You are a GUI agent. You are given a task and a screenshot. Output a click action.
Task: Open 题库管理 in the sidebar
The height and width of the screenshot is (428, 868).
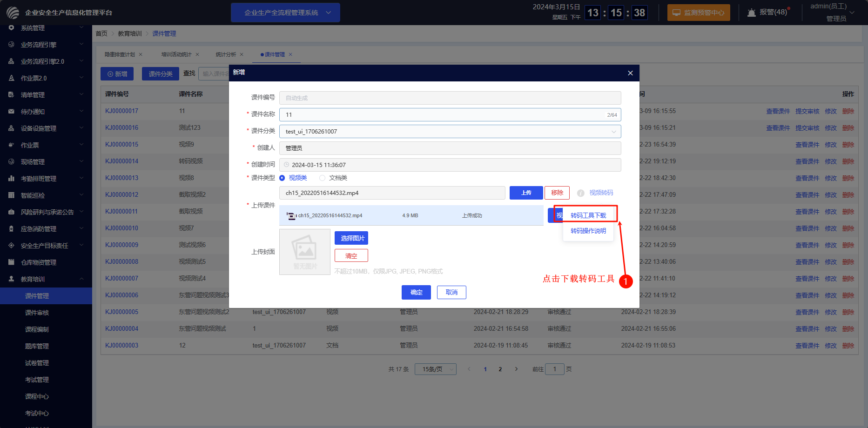(x=37, y=346)
